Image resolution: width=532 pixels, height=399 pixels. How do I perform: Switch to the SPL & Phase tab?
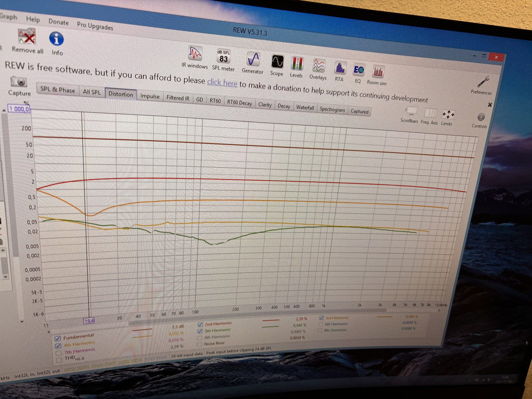pos(57,90)
